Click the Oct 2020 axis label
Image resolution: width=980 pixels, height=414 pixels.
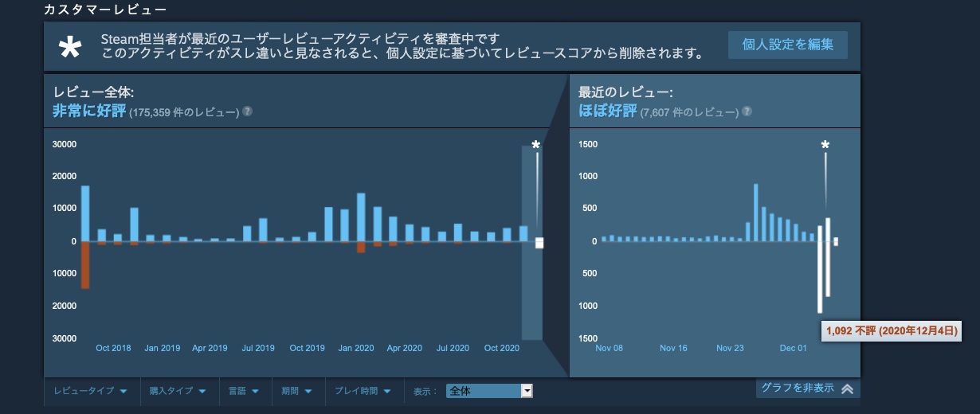(x=502, y=348)
